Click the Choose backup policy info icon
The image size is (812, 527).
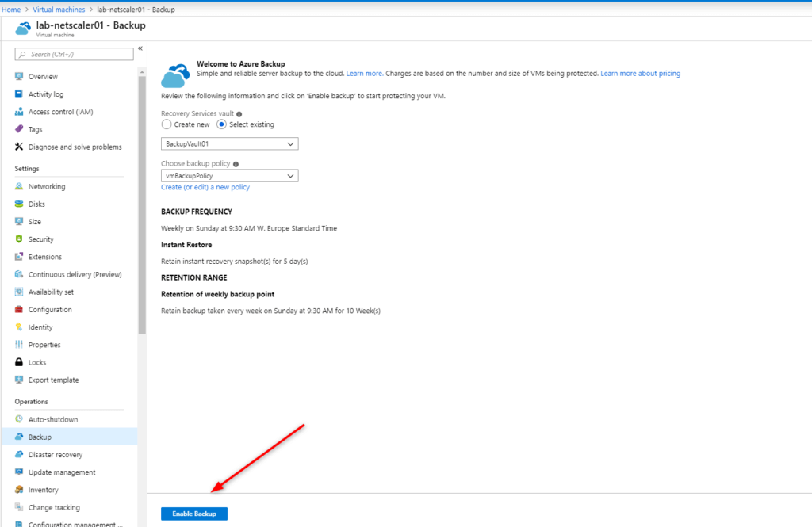click(236, 164)
